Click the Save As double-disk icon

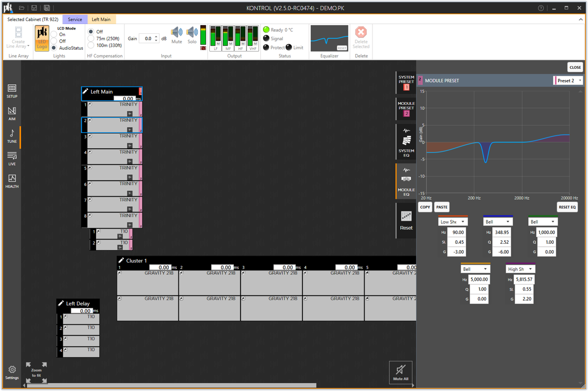pos(47,8)
